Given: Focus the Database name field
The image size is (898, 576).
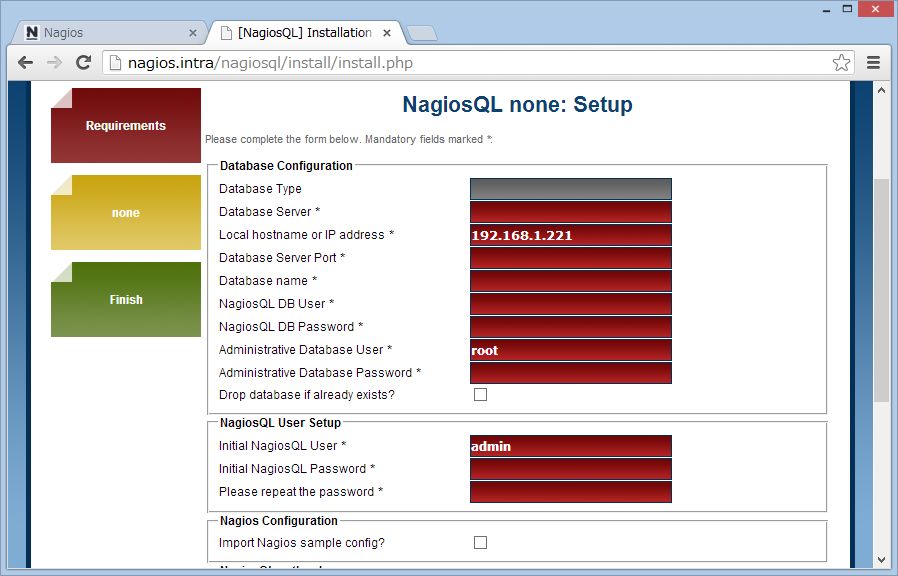Looking at the screenshot, I should [x=571, y=281].
